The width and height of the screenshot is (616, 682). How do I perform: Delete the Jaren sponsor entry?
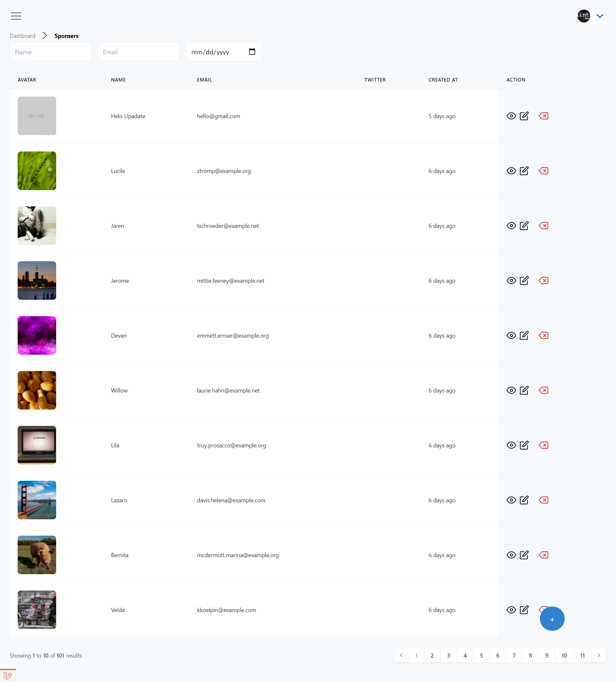(543, 226)
